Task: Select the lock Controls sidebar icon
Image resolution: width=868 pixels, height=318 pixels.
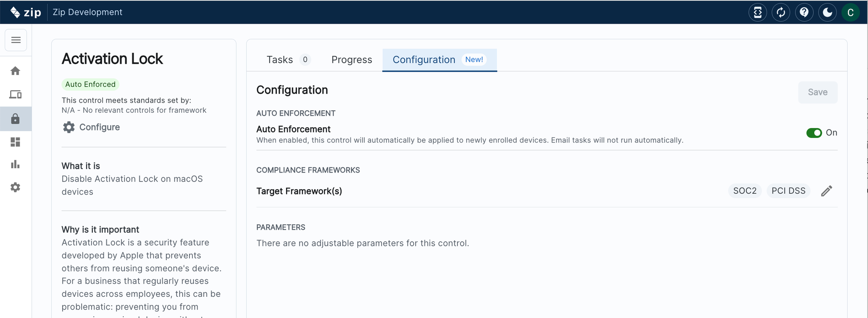Action: (x=15, y=119)
